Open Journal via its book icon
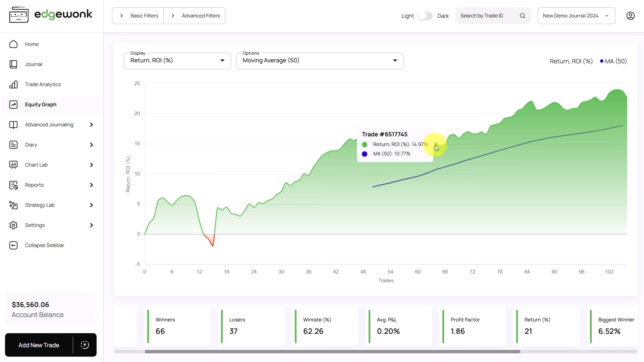Image resolution: width=644 pixels, height=362 pixels. (x=13, y=64)
